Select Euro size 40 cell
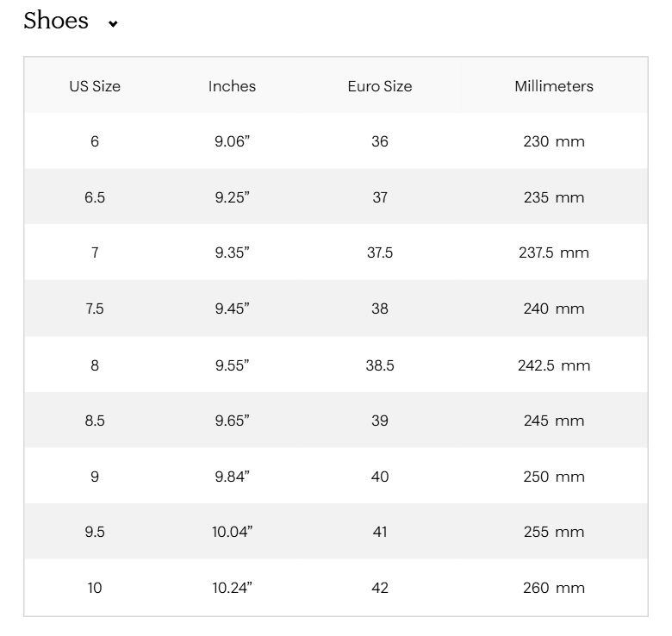 pyautogui.click(x=380, y=477)
